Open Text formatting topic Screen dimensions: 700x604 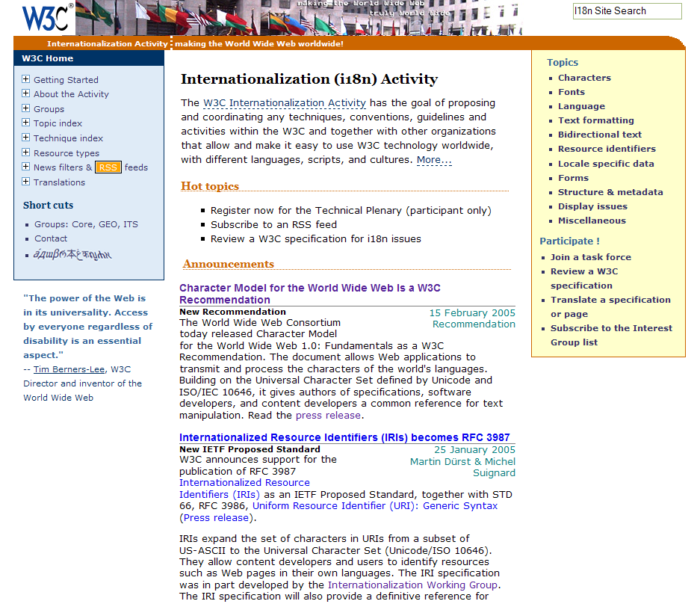tap(596, 120)
